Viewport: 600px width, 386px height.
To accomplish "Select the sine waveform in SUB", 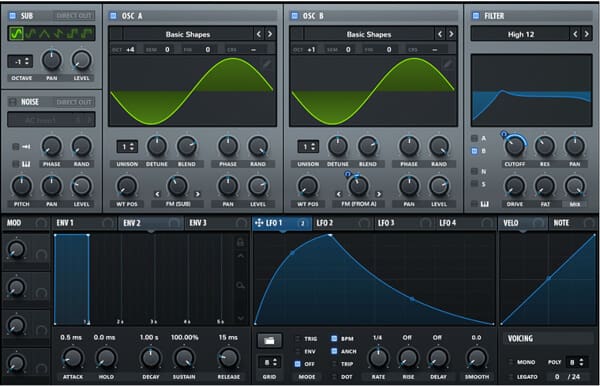I will point(16,34).
